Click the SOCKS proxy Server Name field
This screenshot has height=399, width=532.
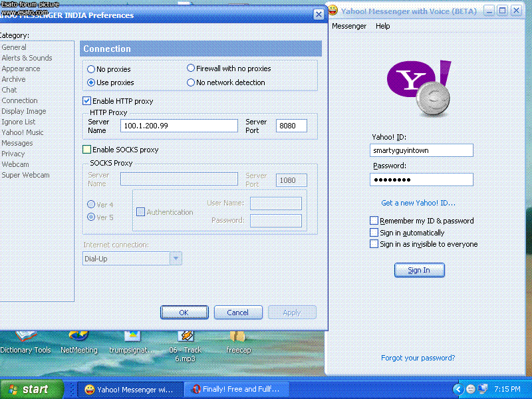[179, 179]
